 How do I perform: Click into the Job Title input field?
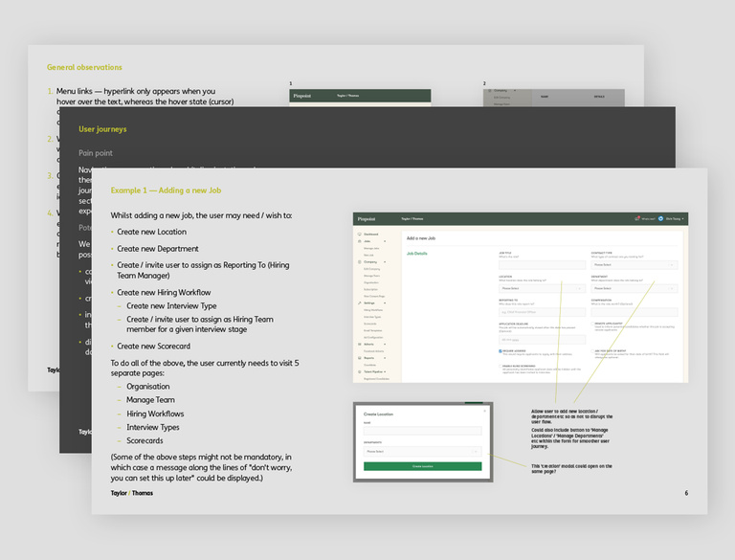[542, 265]
